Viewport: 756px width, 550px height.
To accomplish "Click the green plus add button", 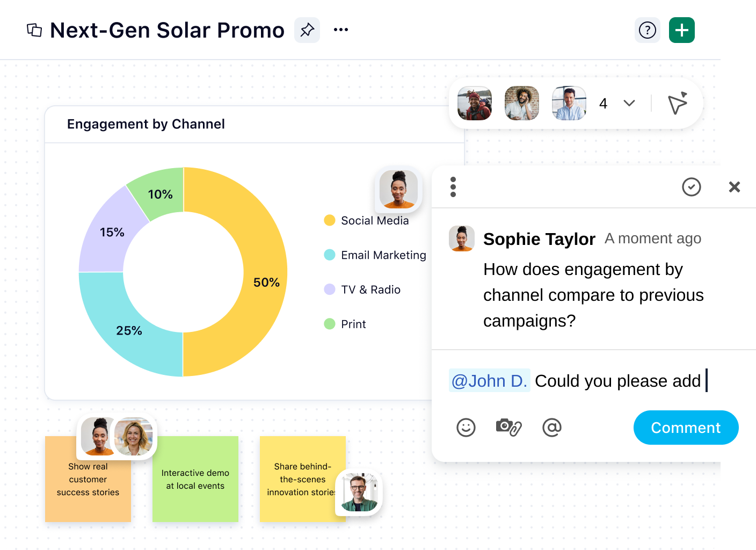I will 681,30.
